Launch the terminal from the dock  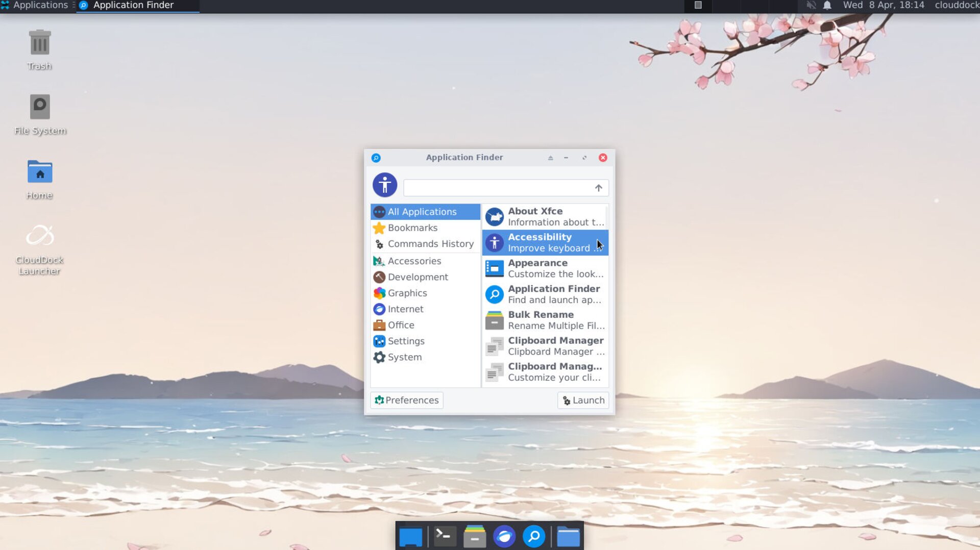445,537
